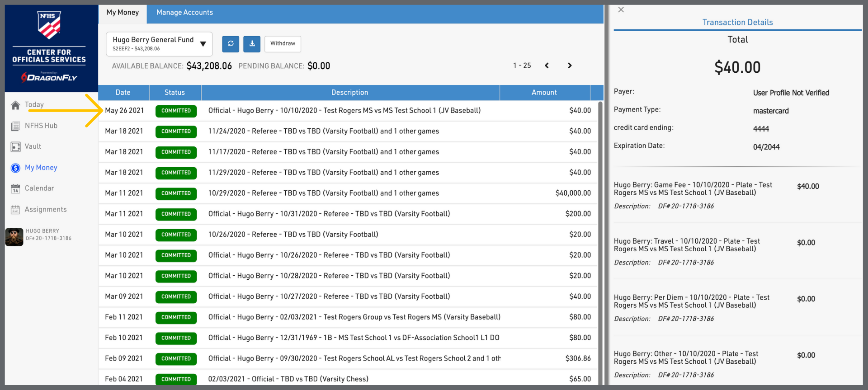Select the $40,000.00 transaction from Mar 11
The width and height of the screenshot is (868, 390).
point(344,193)
